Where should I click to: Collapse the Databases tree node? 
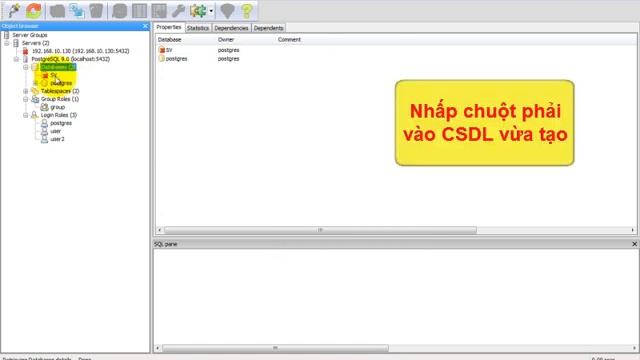point(26,67)
